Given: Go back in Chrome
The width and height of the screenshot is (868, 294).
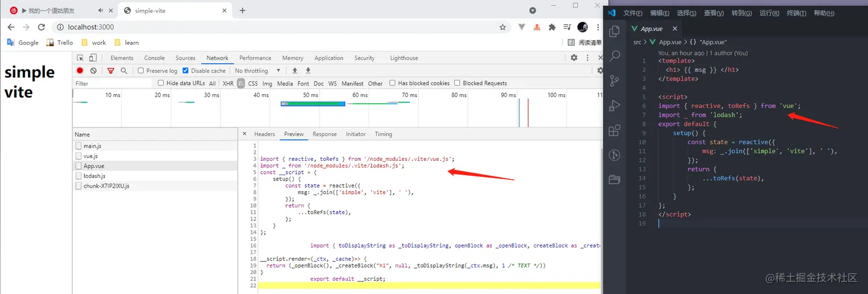Looking at the screenshot, I should 11,27.
